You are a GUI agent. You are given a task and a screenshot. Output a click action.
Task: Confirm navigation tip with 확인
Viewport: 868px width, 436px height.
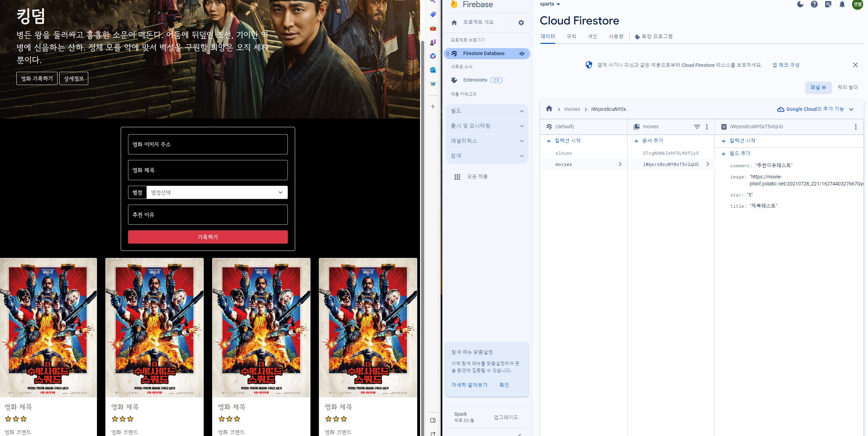pyautogui.click(x=504, y=385)
